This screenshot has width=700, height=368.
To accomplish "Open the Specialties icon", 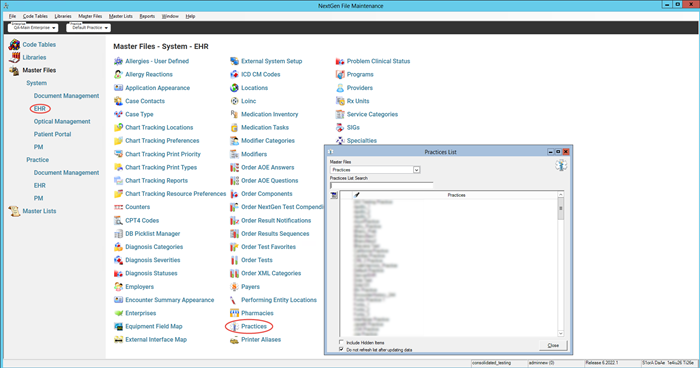I will click(340, 141).
